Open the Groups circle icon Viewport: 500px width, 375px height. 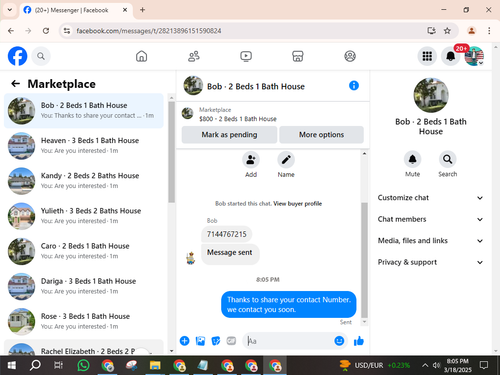(350, 56)
